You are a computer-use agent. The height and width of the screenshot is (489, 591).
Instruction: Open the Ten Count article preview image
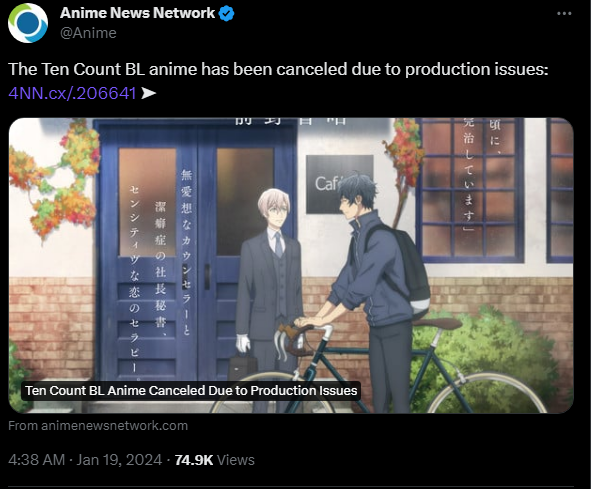291,265
